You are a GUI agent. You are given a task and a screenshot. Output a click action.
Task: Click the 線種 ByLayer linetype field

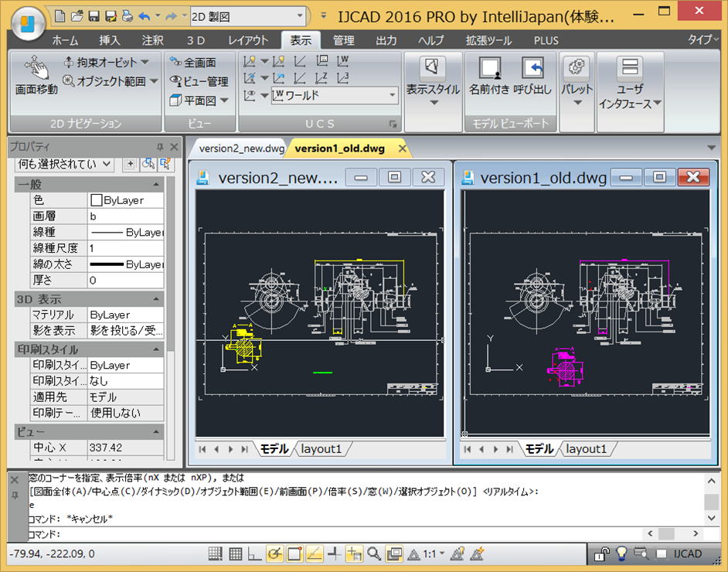tap(126, 232)
